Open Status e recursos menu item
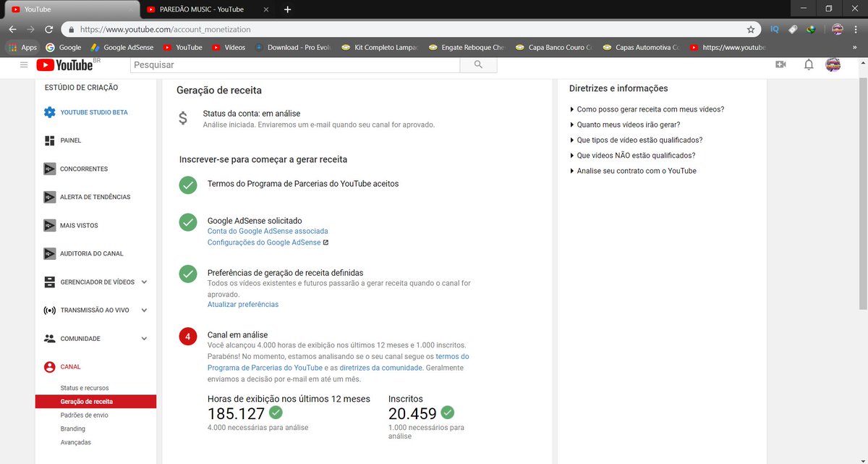Image resolution: width=868 pixels, height=464 pixels. [85, 388]
